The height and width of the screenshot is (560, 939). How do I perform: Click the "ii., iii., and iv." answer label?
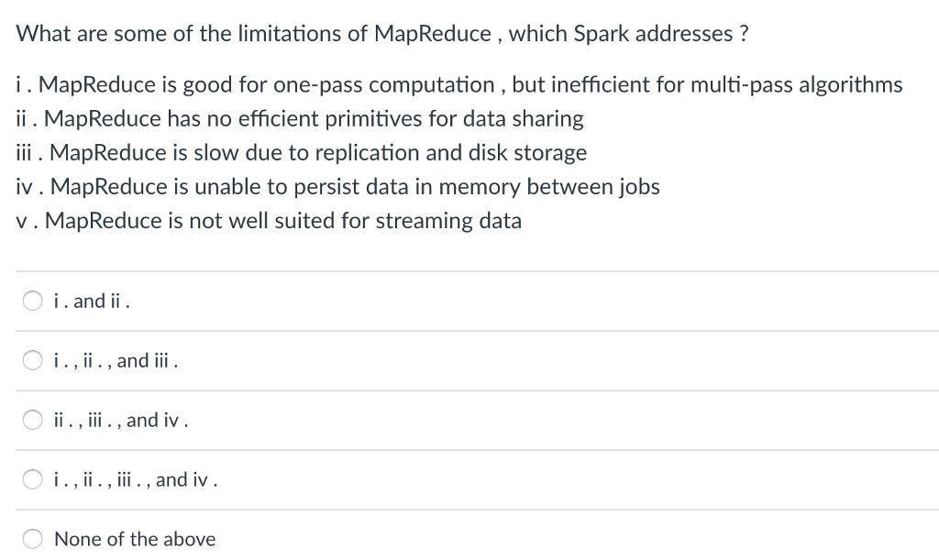pos(121,420)
